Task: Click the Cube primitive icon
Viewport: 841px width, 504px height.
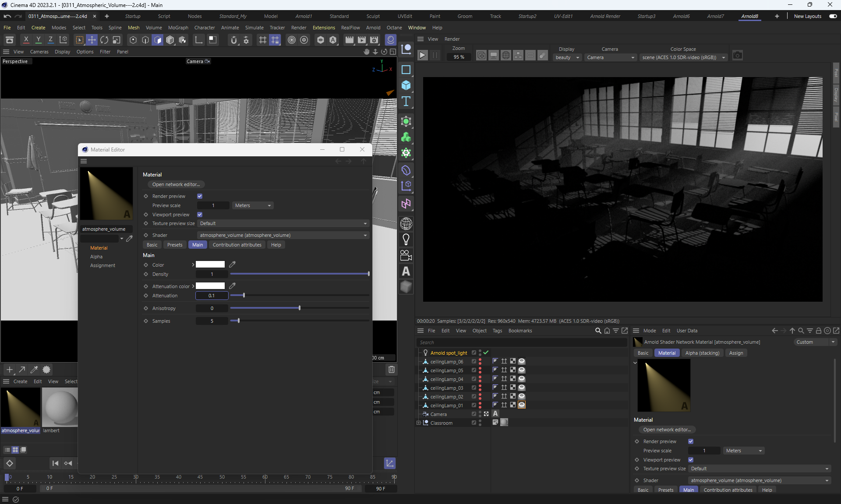Action: 406,85
